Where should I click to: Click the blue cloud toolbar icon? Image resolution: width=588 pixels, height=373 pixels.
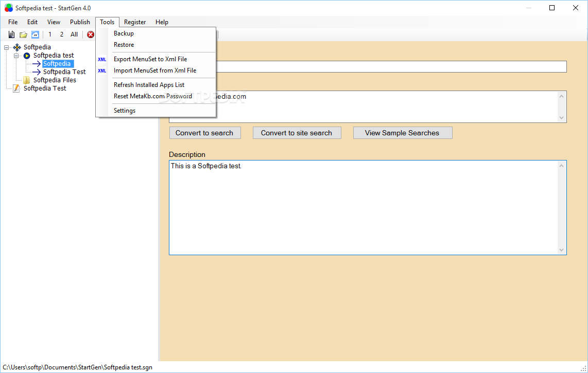click(x=35, y=34)
